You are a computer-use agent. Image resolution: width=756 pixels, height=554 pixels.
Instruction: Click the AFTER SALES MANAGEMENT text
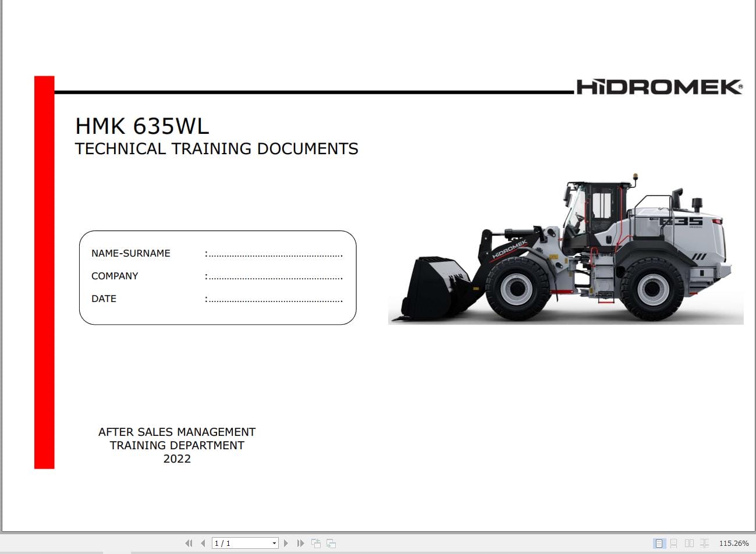click(x=177, y=432)
